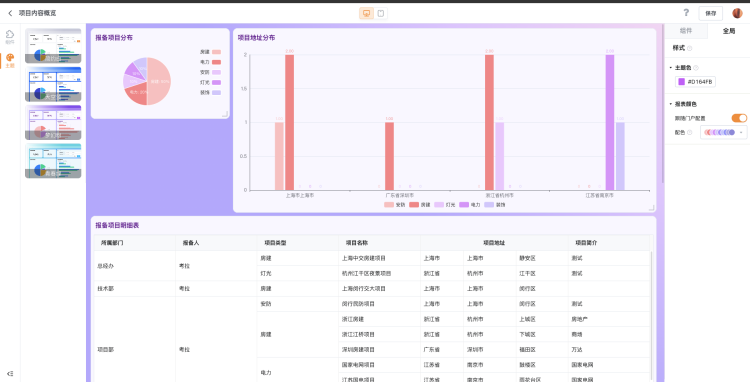The image size is (750, 382).
Task: Click the 项目名称 column header
Action: pyautogui.click(x=379, y=243)
